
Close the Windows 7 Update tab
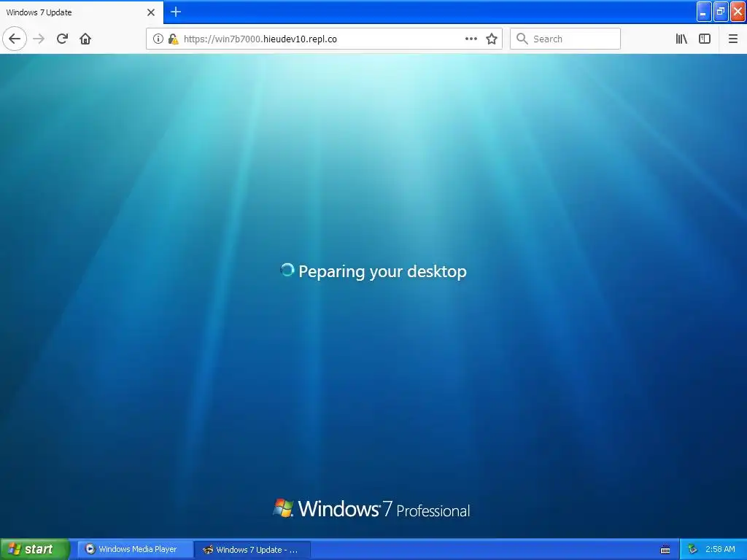click(x=151, y=12)
